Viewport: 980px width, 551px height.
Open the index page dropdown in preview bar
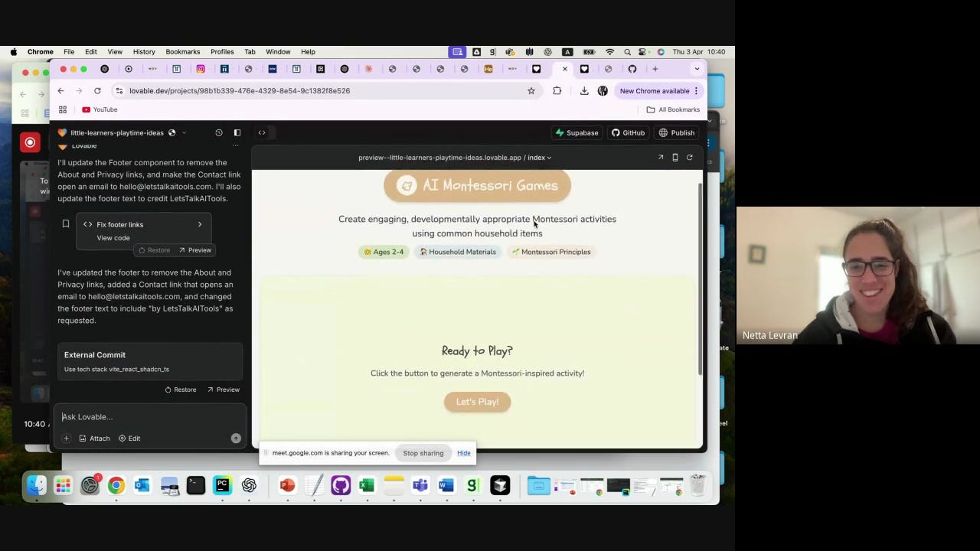coord(548,158)
